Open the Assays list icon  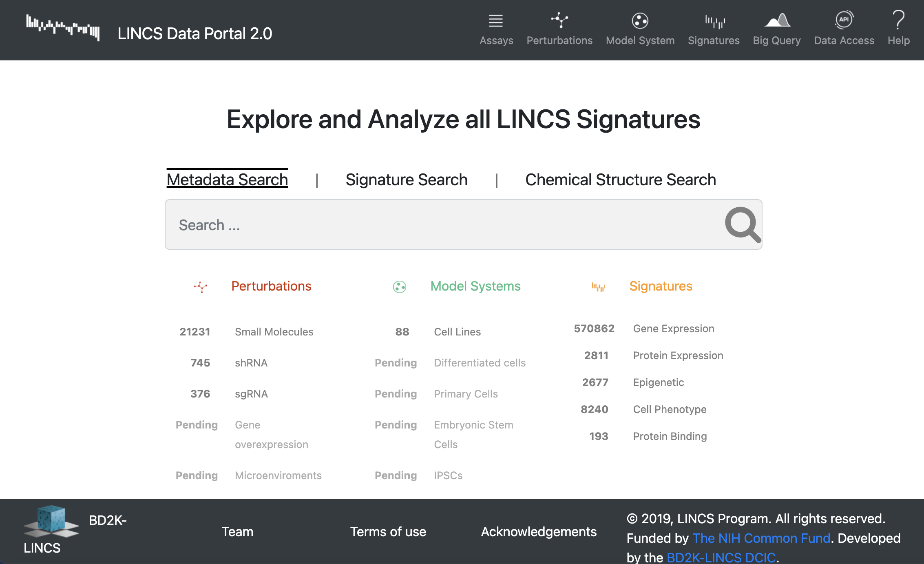(x=496, y=20)
